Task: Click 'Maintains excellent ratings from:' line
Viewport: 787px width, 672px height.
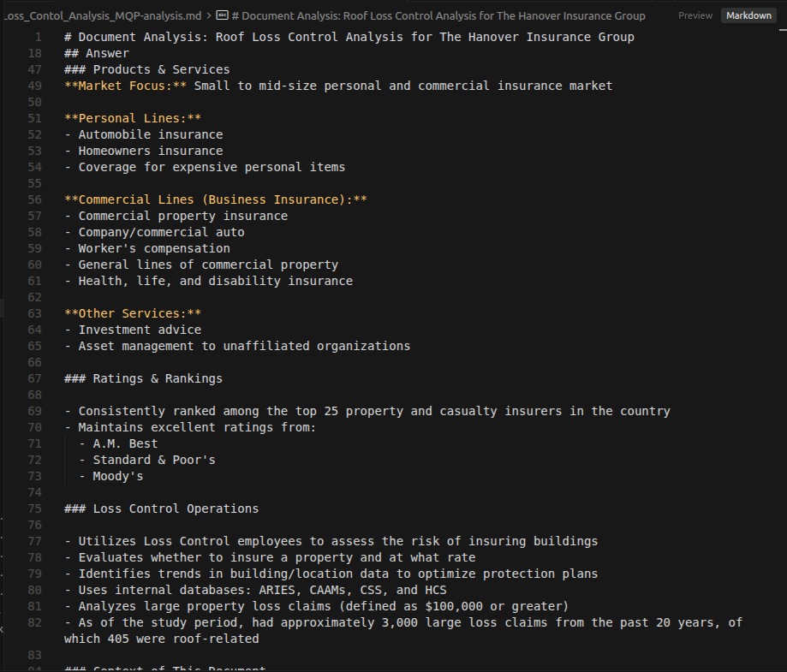Action: [190, 427]
